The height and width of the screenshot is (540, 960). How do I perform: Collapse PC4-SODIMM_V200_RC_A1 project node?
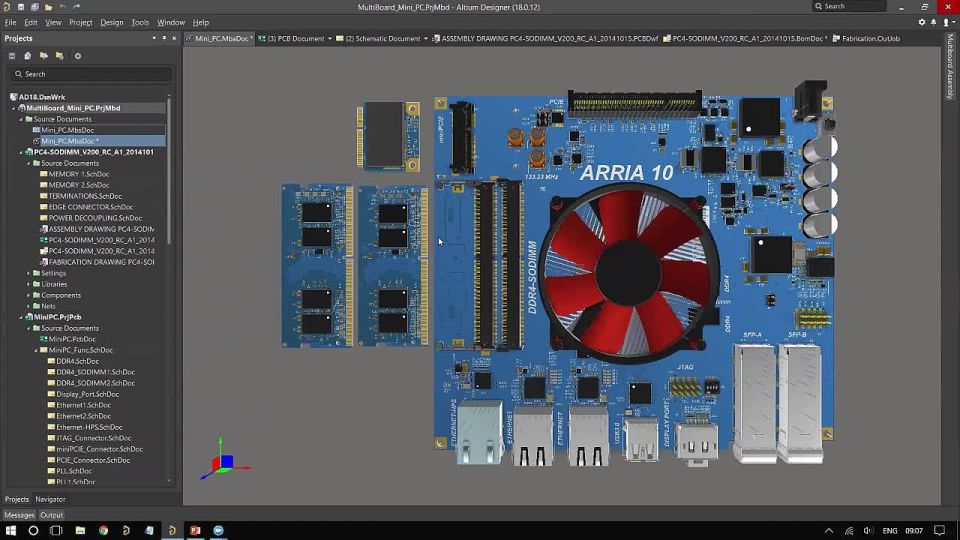click(x=21, y=152)
